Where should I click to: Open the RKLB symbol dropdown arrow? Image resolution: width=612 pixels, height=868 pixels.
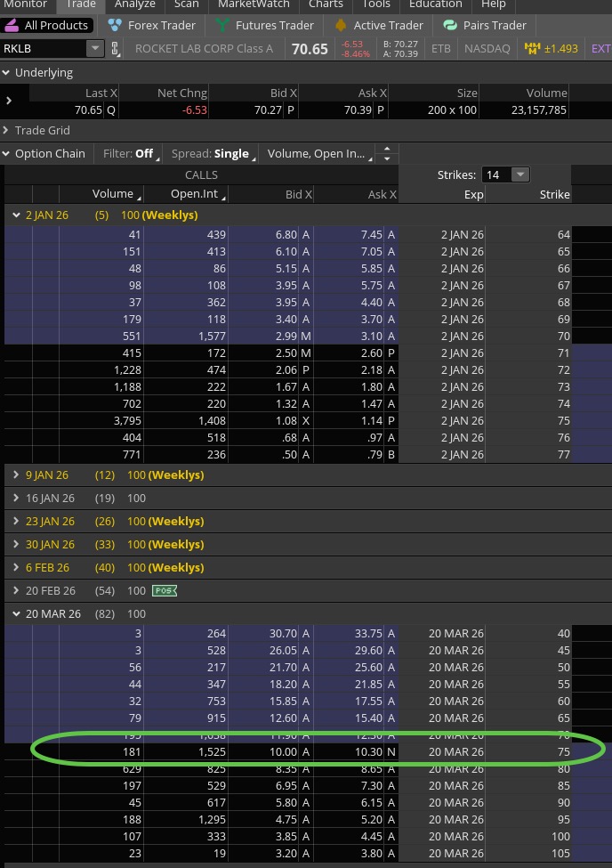94,49
